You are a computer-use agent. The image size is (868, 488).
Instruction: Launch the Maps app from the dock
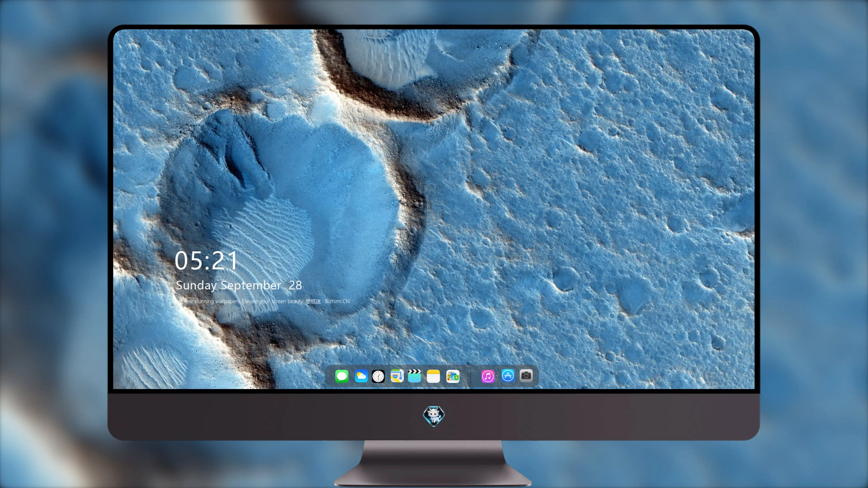click(397, 376)
